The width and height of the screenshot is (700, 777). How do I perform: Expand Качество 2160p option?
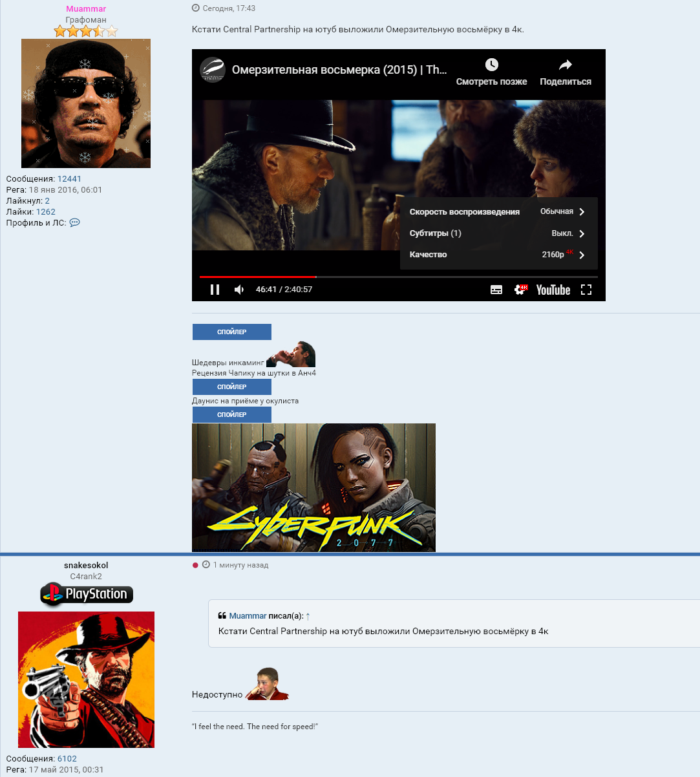pos(498,255)
